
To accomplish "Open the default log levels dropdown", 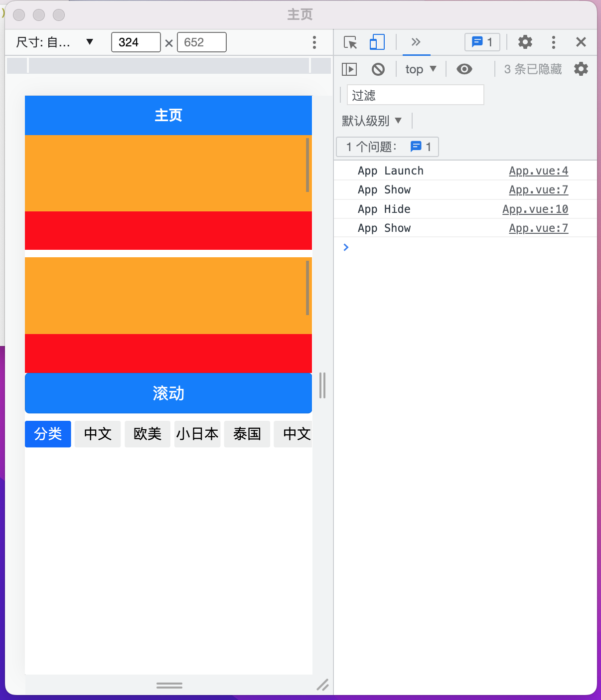I will 372,121.
